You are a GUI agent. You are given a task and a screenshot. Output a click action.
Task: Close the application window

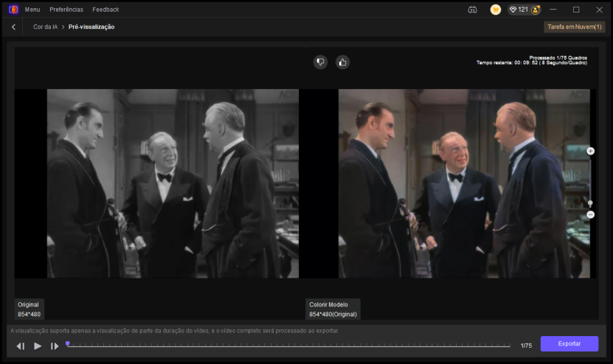click(x=599, y=10)
